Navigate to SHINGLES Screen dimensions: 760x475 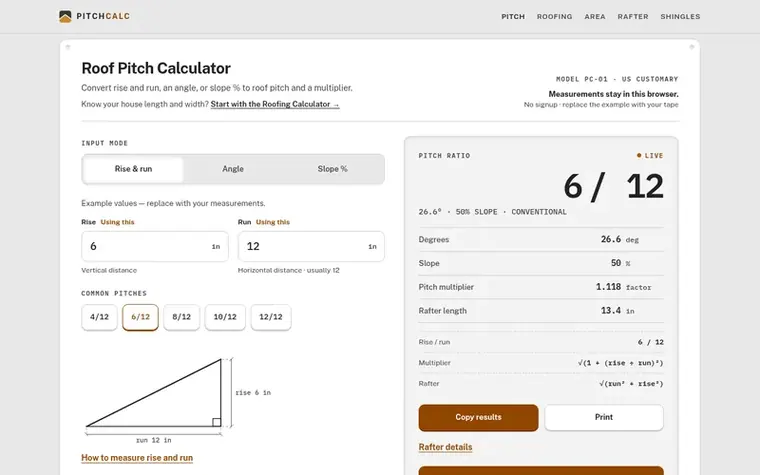[x=680, y=16]
